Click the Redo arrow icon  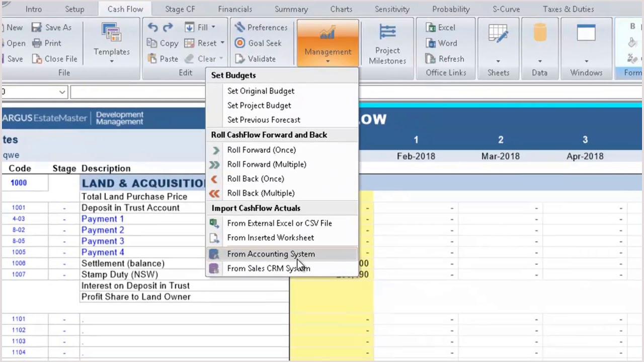click(168, 27)
